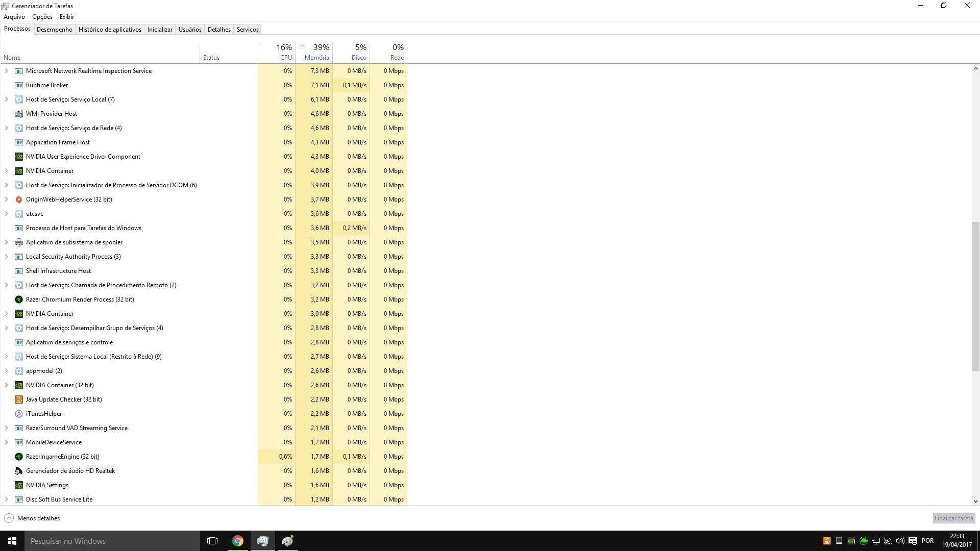Open the Action Center notifications icon
980x551 pixels.
point(913,541)
